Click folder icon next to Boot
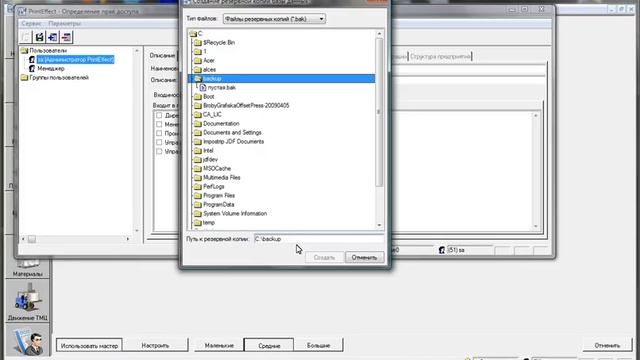The image size is (640, 360). pyautogui.click(x=198, y=96)
